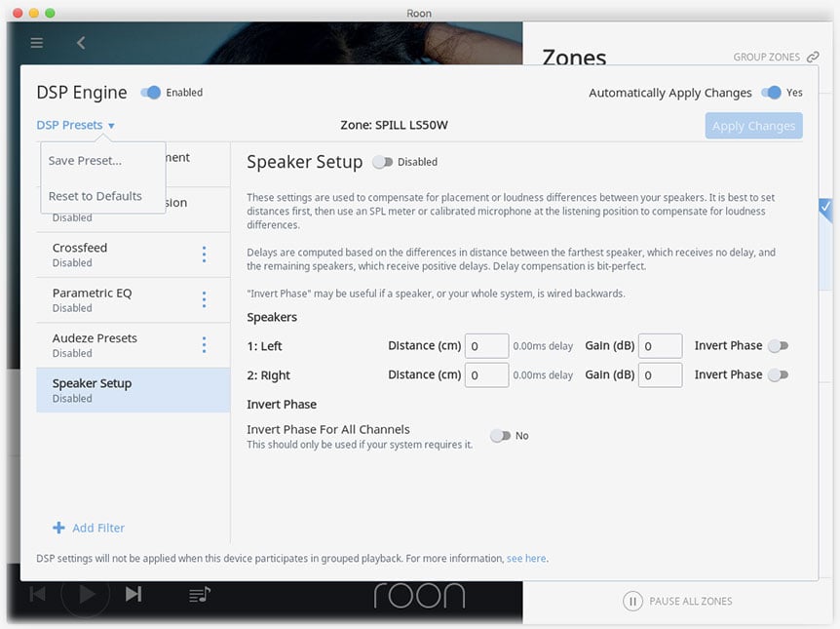Viewport: 840px width, 629px height.
Task: Click Left speaker Distance field
Action: click(x=486, y=346)
